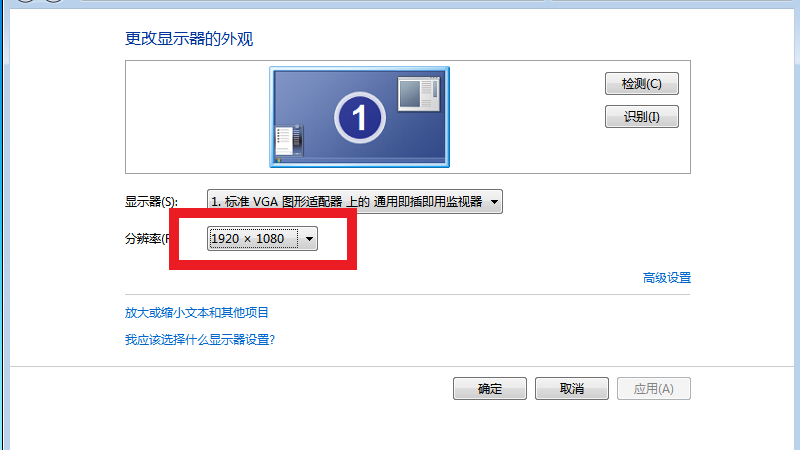This screenshot has height=450, width=800.
Task: Open 放大或缩小文本和其他项目 link
Action: pos(196,312)
